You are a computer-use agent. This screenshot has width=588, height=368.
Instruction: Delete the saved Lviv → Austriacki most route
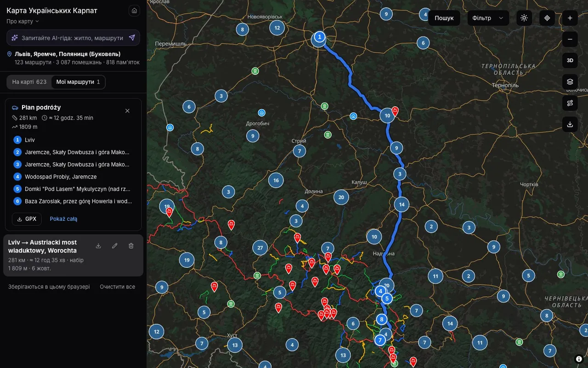131,246
